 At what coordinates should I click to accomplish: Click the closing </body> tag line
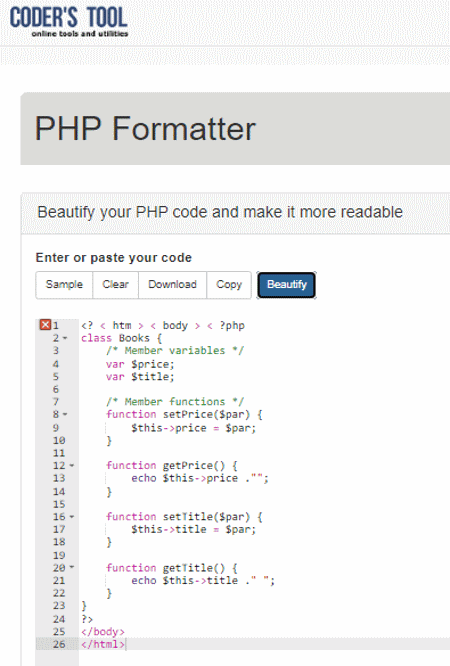point(103,632)
